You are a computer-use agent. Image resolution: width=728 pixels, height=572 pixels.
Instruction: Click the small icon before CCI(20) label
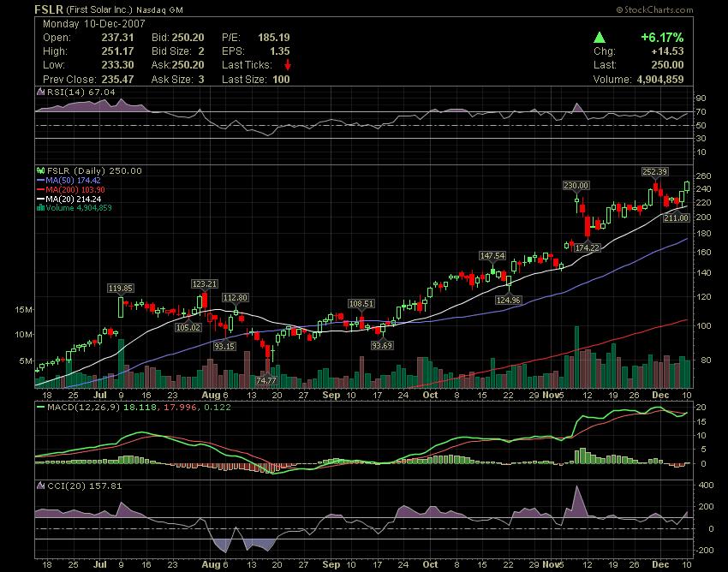coord(41,486)
